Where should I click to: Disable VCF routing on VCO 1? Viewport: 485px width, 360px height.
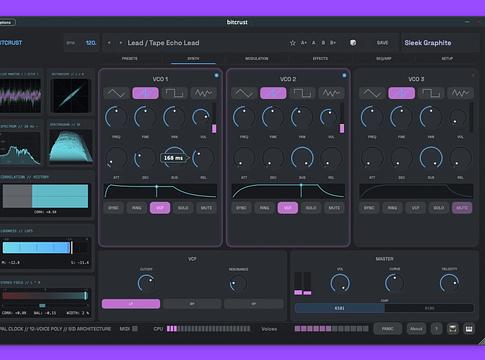click(160, 208)
